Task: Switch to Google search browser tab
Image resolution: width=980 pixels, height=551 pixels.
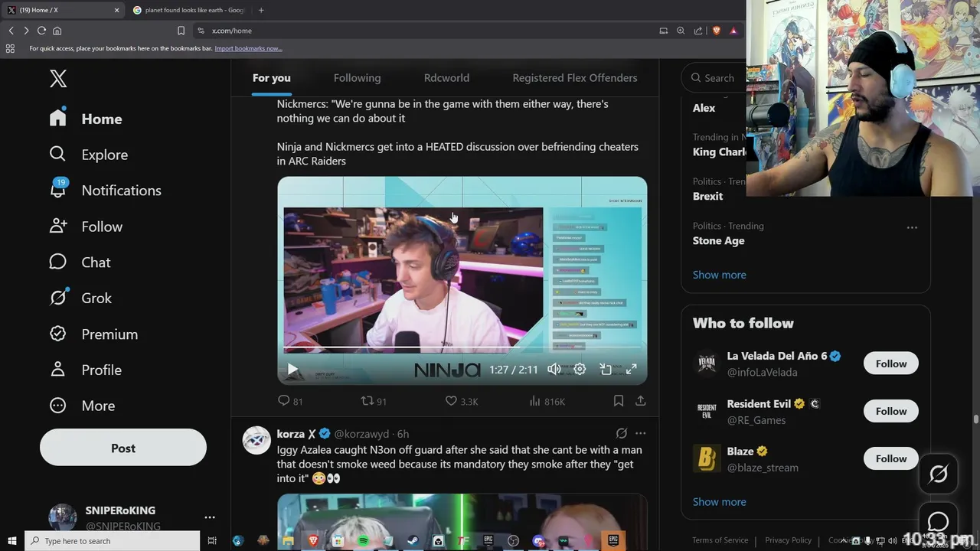Action: click(x=188, y=10)
